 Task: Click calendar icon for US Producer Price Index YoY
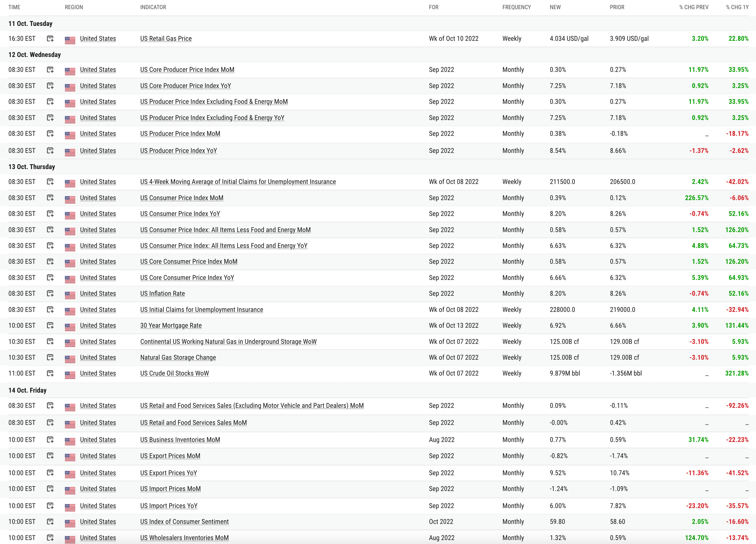[x=50, y=150]
